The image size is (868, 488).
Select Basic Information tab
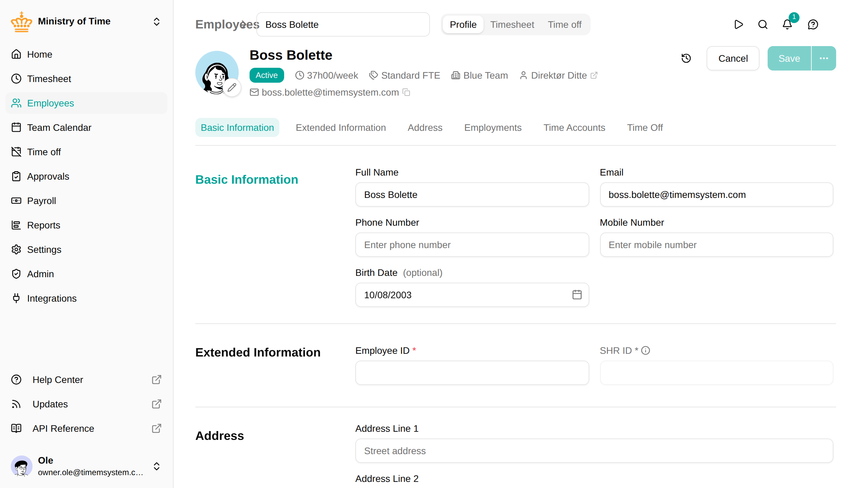(237, 127)
